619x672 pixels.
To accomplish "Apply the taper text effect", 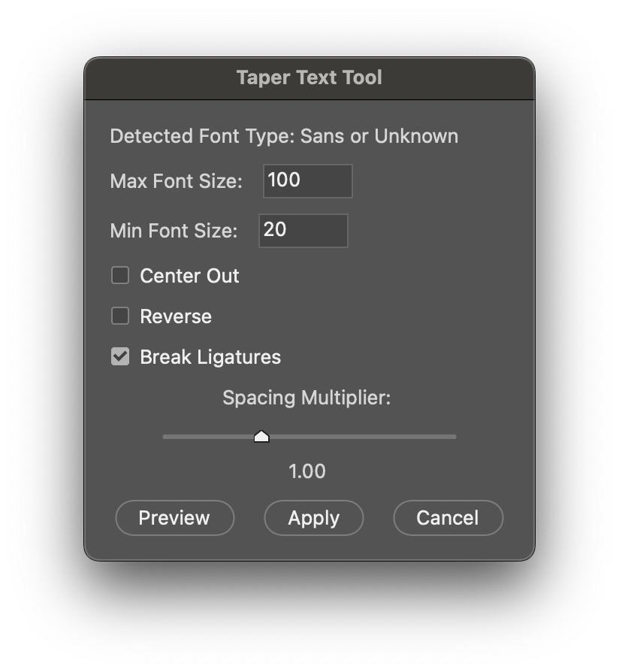I will pos(313,518).
